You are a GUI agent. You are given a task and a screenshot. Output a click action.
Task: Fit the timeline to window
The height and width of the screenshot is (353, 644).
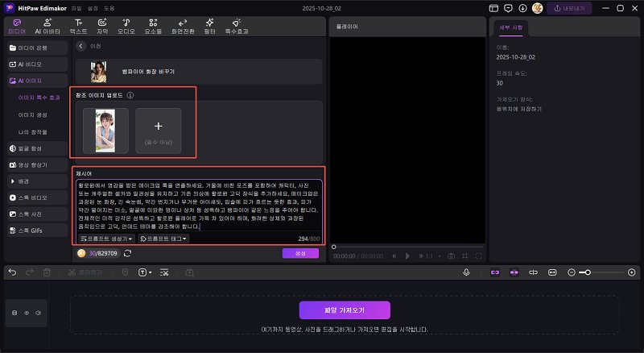552,272
